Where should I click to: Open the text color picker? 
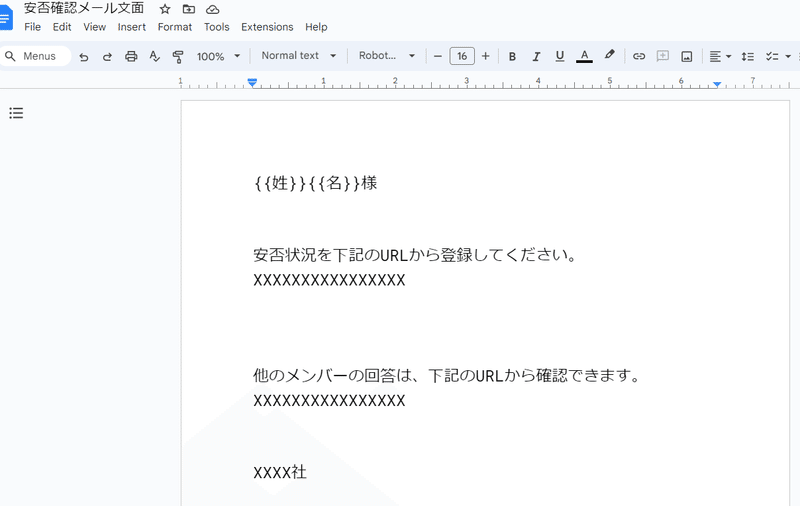pyautogui.click(x=584, y=56)
